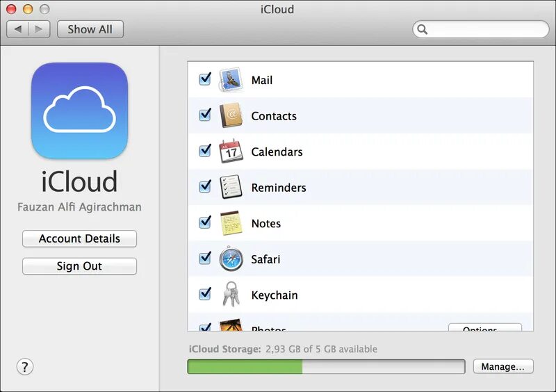The width and height of the screenshot is (556, 392).
Task: Click the Reminders checklist icon
Action: coord(231,187)
